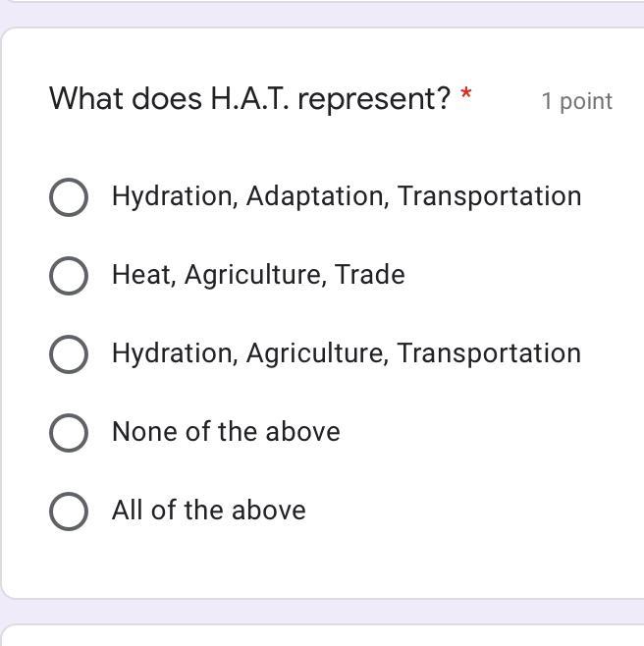The width and height of the screenshot is (644, 646).
Task: Select the 'All of the above' radio circle
Action: pyautogui.click(x=68, y=511)
